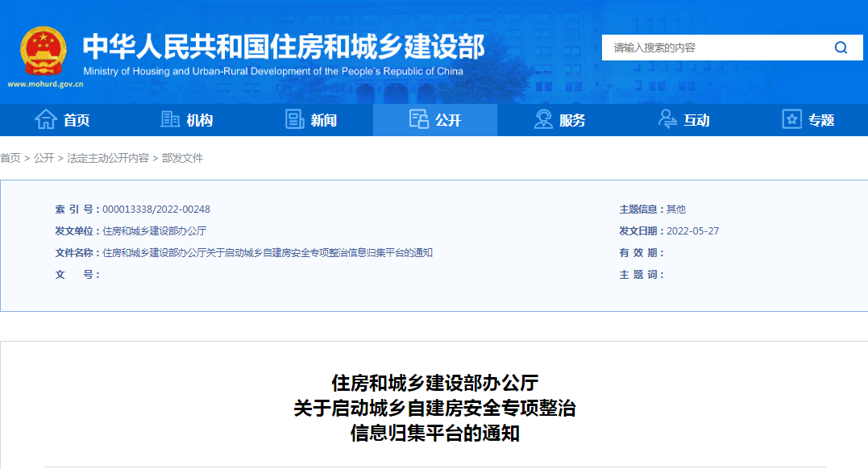The width and height of the screenshot is (868, 469).
Task: Click the national emblem logo
Action: pyautogui.click(x=44, y=51)
